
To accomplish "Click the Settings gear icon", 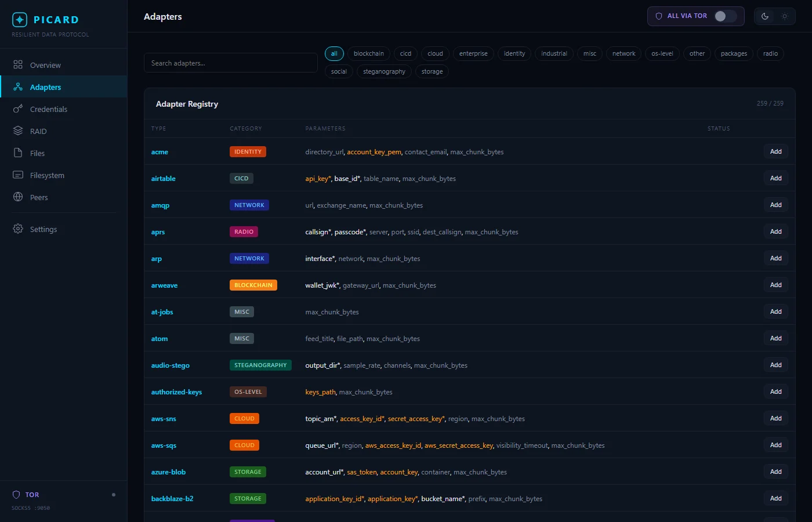I will (x=18, y=229).
